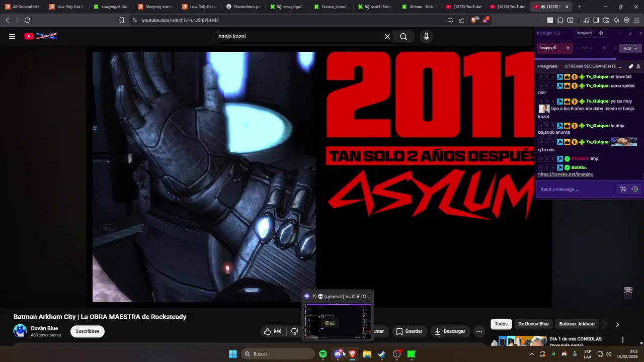
Task: Show more filter chips arrow
Action: 617,324
